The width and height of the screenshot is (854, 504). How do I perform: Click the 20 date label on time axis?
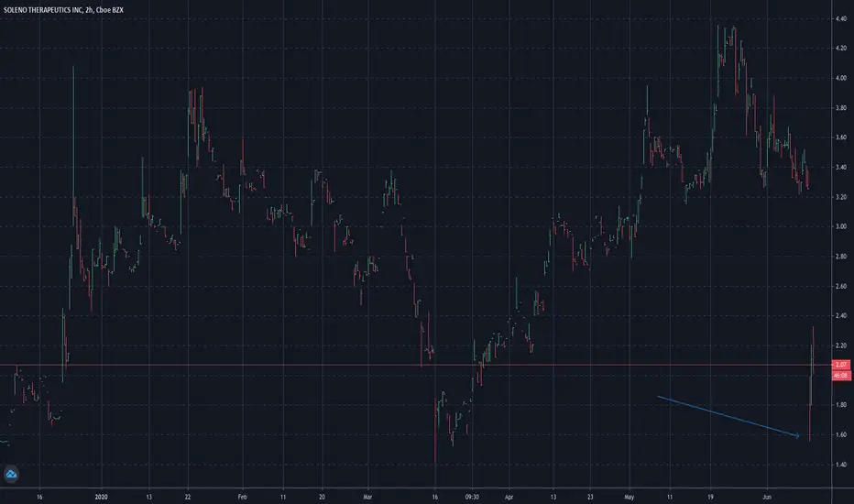(322, 497)
